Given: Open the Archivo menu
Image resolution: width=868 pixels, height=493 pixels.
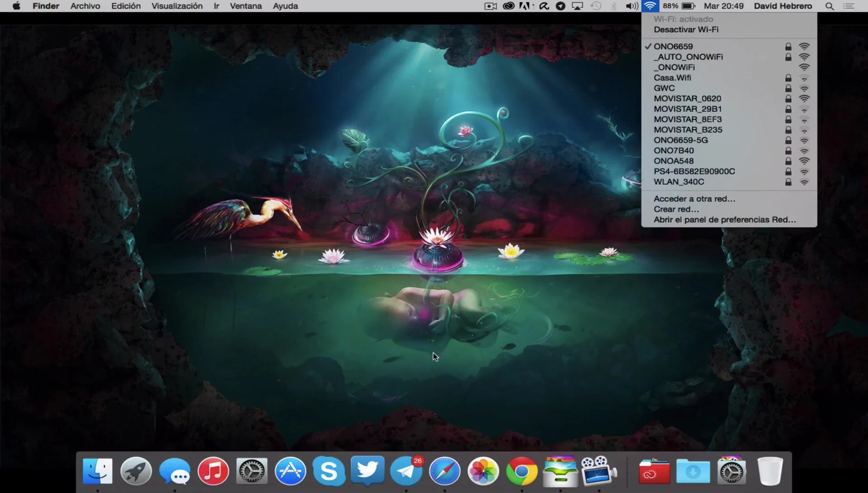Looking at the screenshot, I should click(85, 6).
